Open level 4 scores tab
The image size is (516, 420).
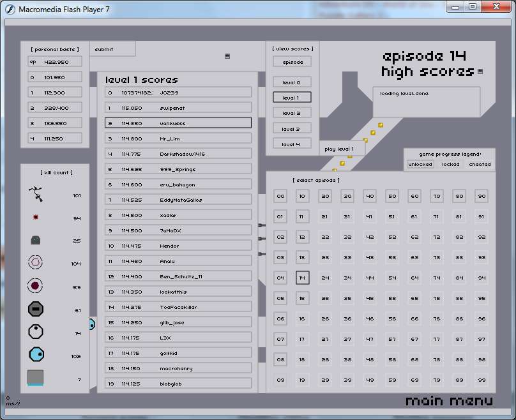click(x=292, y=144)
